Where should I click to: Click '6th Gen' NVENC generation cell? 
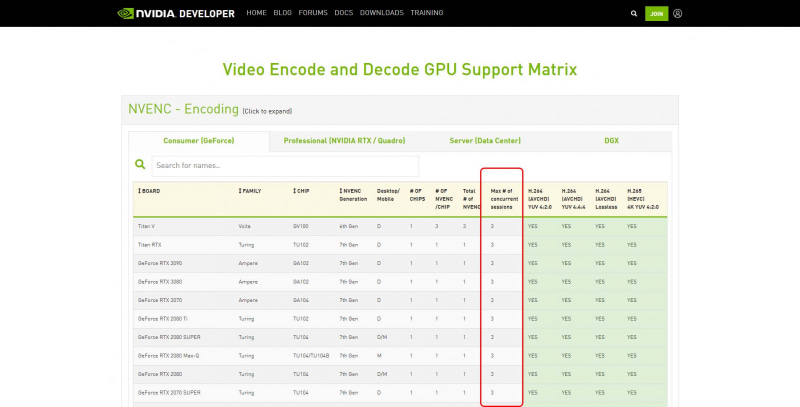(348, 226)
